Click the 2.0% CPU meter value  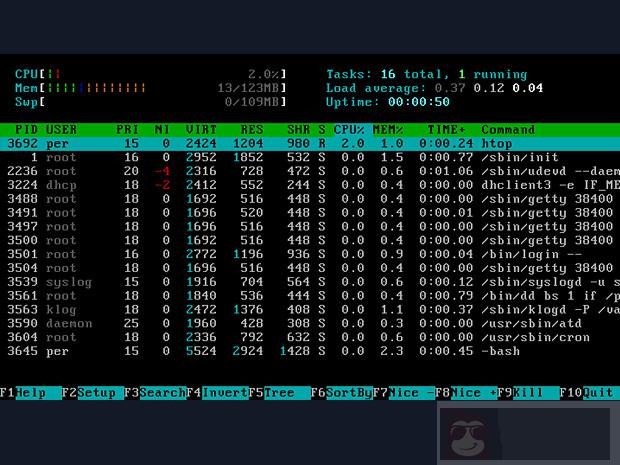[263, 74]
